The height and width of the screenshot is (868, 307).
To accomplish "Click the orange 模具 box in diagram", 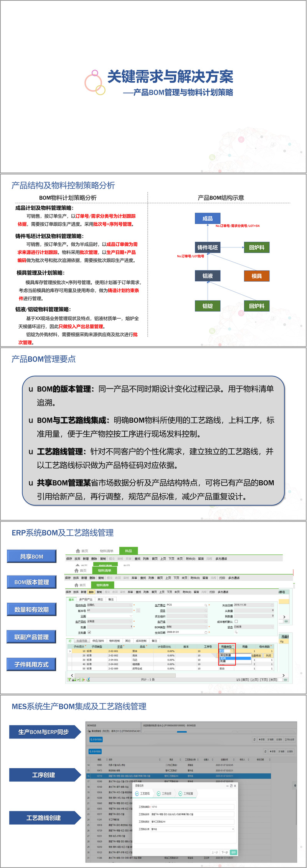I will click(x=257, y=276).
